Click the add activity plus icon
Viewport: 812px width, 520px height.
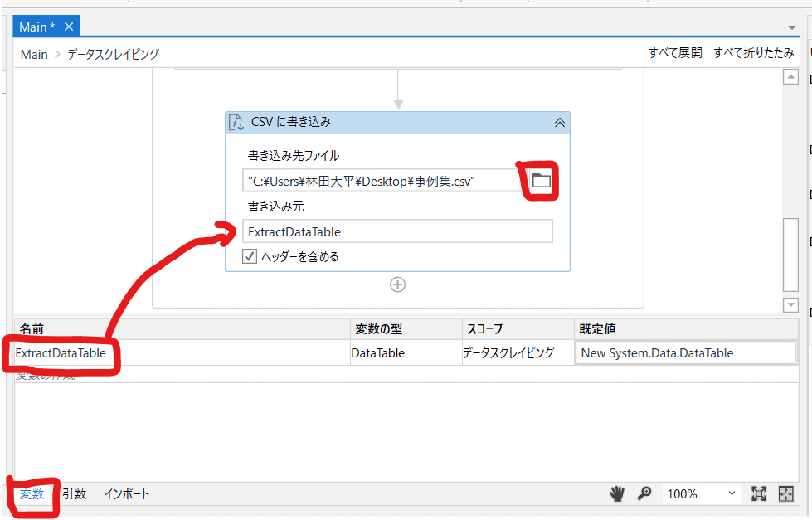click(398, 284)
